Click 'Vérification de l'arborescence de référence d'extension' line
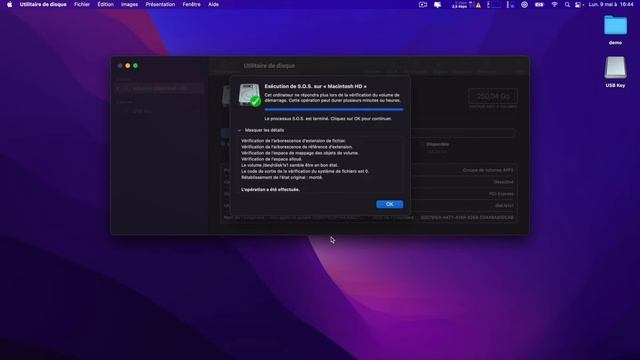 click(x=297, y=147)
